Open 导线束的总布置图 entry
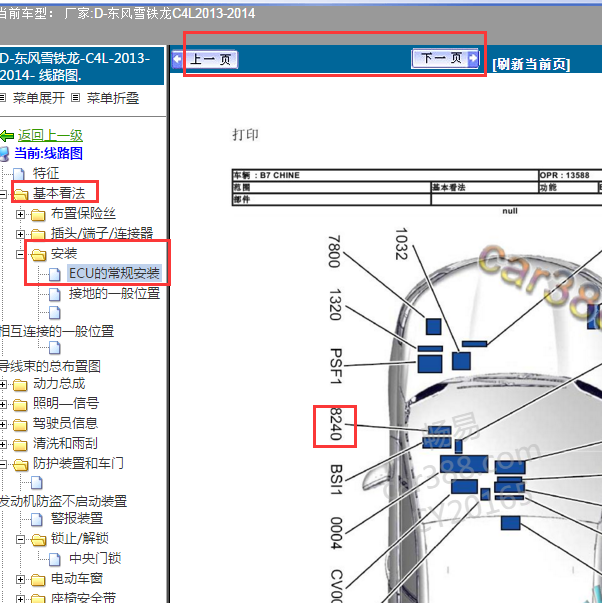Screen dimensions: 602x603 (50, 366)
